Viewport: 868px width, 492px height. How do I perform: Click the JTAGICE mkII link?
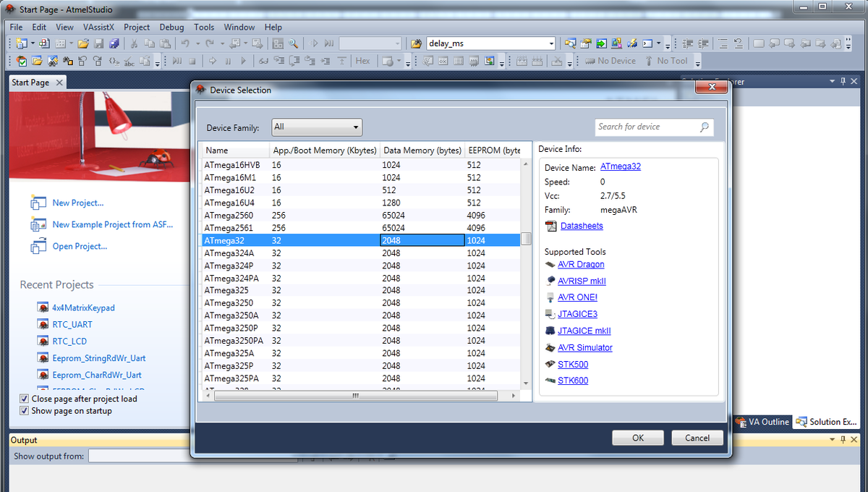584,331
